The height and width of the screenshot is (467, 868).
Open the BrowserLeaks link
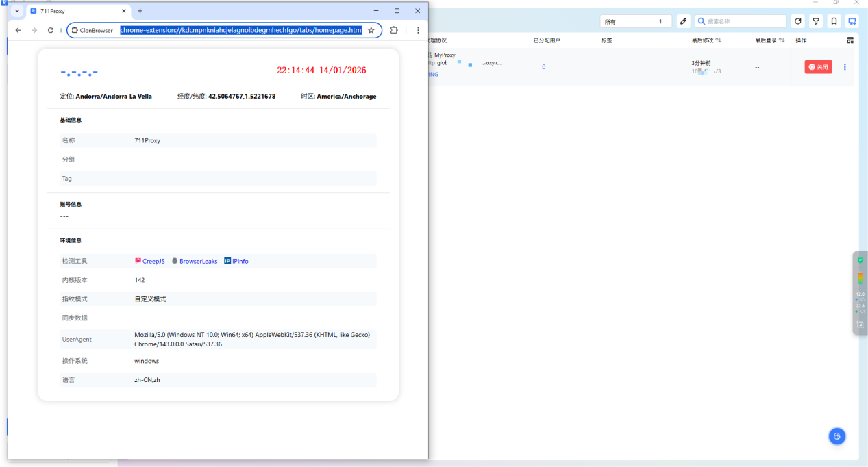pyautogui.click(x=198, y=262)
